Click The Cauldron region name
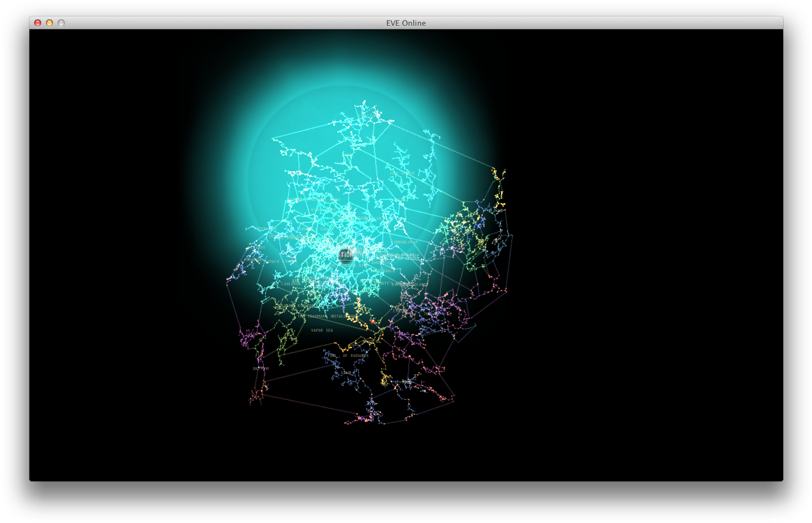This screenshot has width=812, height=523. pyautogui.click(x=286, y=283)
